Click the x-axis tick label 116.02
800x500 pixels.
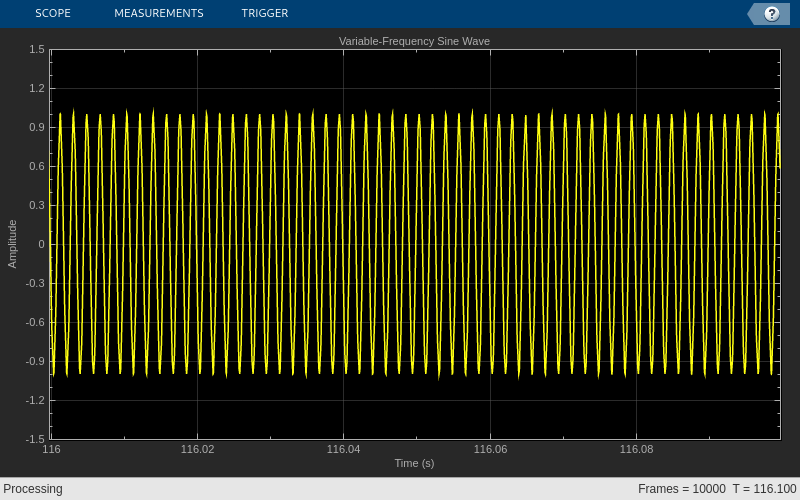point(197,449)
